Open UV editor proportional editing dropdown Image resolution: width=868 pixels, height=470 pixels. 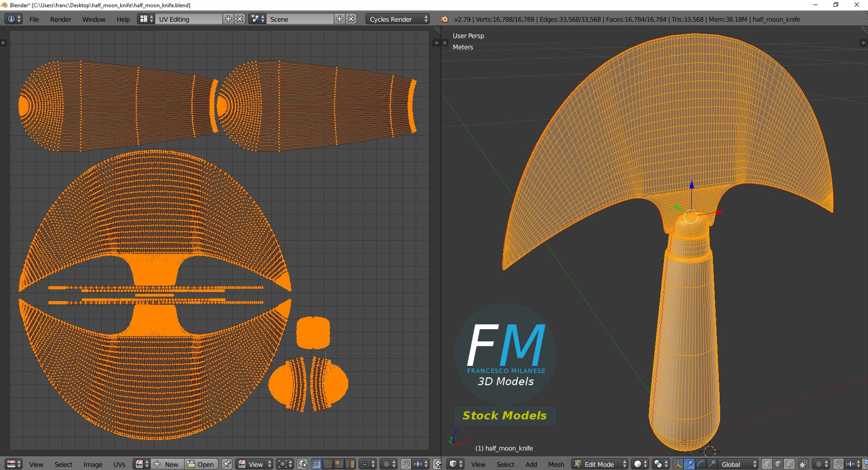click(389, 464)
